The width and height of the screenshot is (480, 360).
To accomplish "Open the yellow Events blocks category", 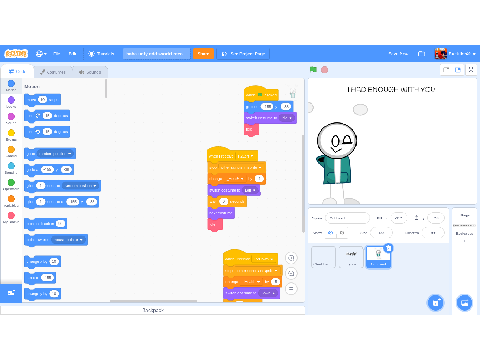I will [x=11, y=135].
